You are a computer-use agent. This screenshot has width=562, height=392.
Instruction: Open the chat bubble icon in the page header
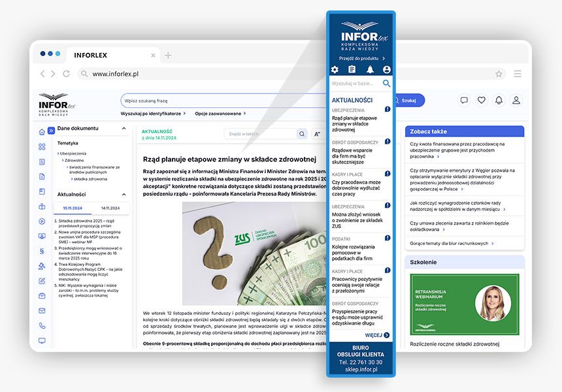tap(464, 101)
